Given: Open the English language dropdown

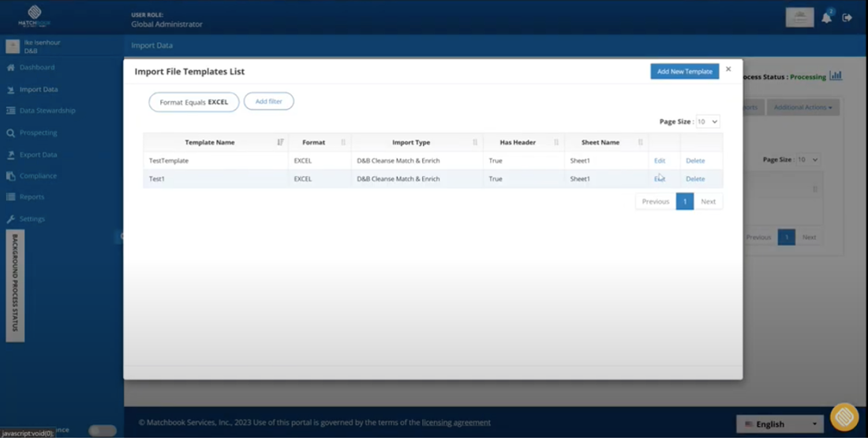Looking at the screenshot, I should [780, 424].
